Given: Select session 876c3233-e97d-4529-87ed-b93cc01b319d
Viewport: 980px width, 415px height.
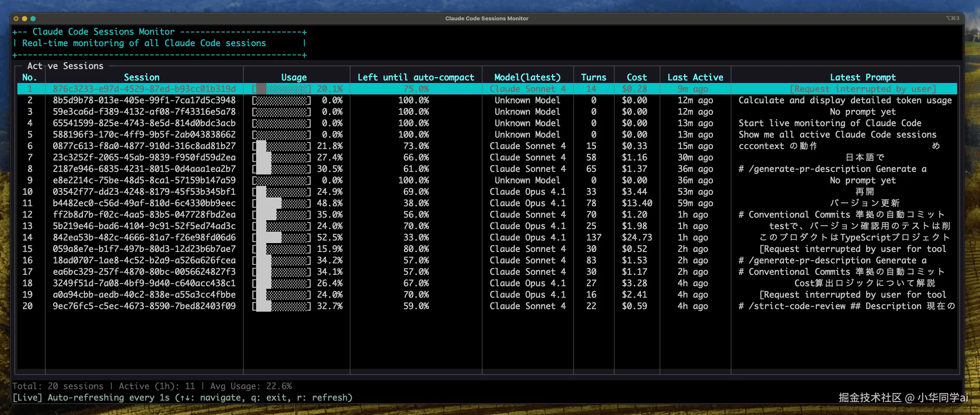Looking at the screenshot, I should tap(487, 89).
